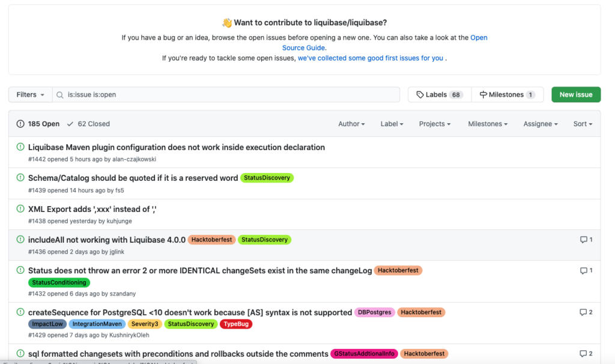Viewport: 615px width, 364px height.
Task: Expand the Label filter dropdown
Action: pyautogui.click(x=392, y=124)
